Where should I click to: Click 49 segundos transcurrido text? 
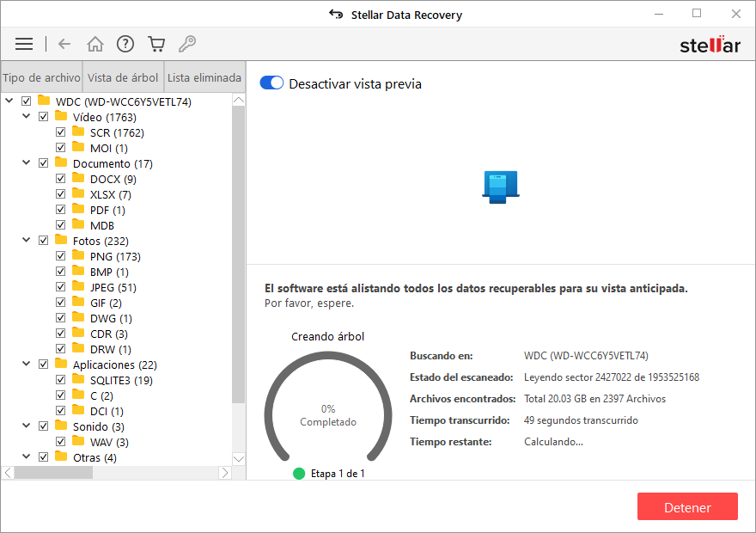581,420
